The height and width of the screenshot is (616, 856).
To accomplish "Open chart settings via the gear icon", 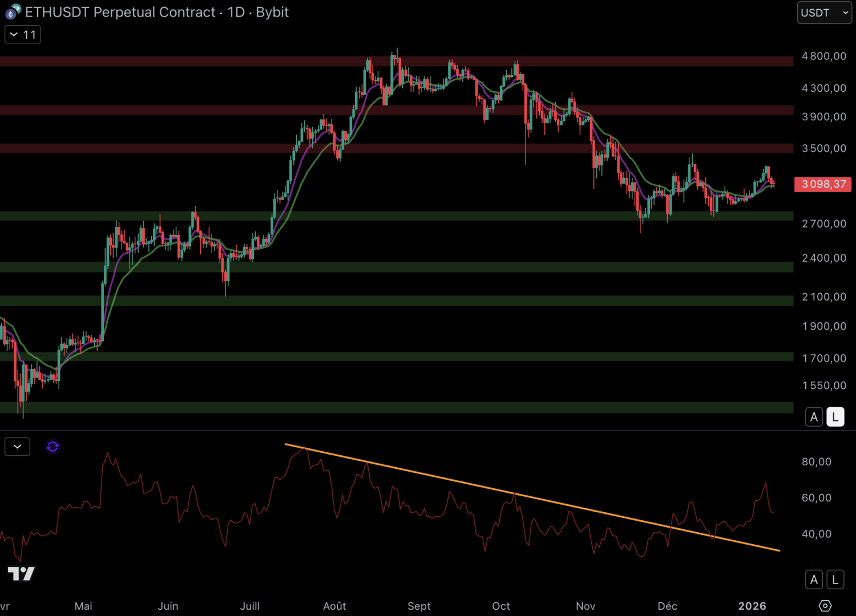I will pos(825,605).
